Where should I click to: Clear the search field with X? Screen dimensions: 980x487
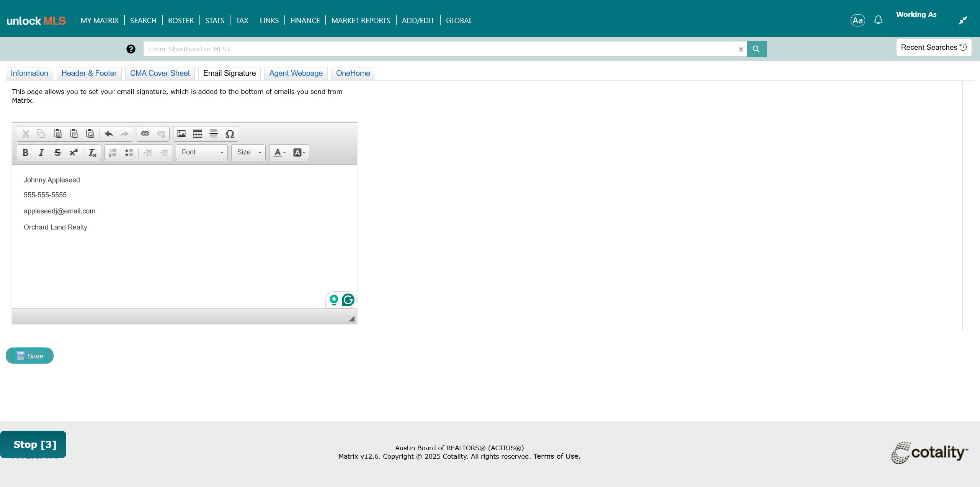click(x=741, y=49)
